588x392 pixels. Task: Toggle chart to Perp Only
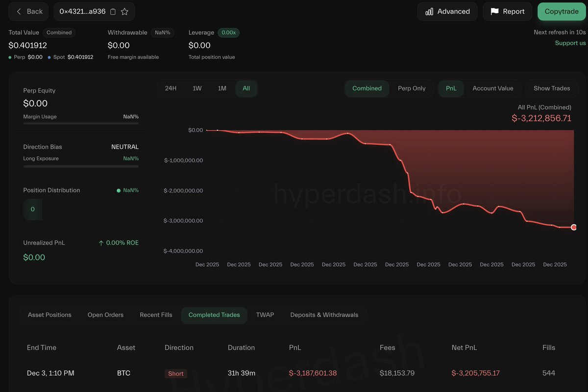412,89
